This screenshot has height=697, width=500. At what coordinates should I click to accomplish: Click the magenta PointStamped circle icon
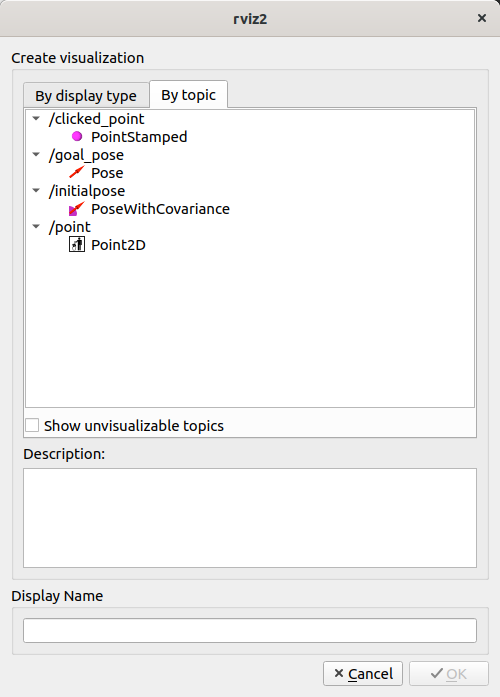tap(77, 136)
